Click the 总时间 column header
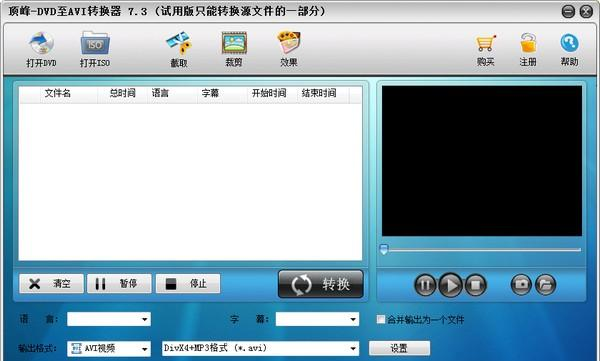 pyautogui.click(x=122, y=93)
